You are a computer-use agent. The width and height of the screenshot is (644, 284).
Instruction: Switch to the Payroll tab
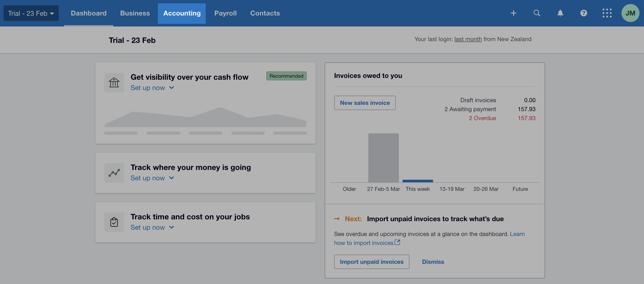pyautogui.click(x=225, y=13)
